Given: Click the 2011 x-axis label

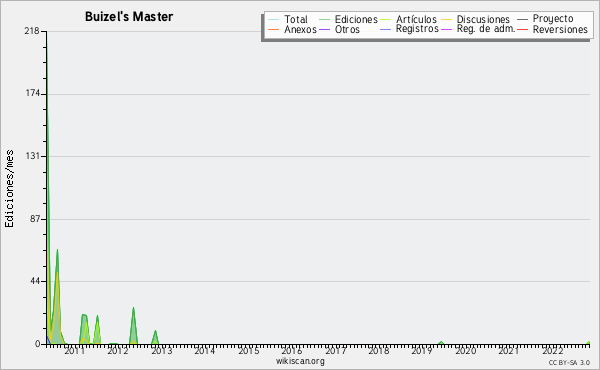Looking at the screenshot, I should (x=74, y=351).
